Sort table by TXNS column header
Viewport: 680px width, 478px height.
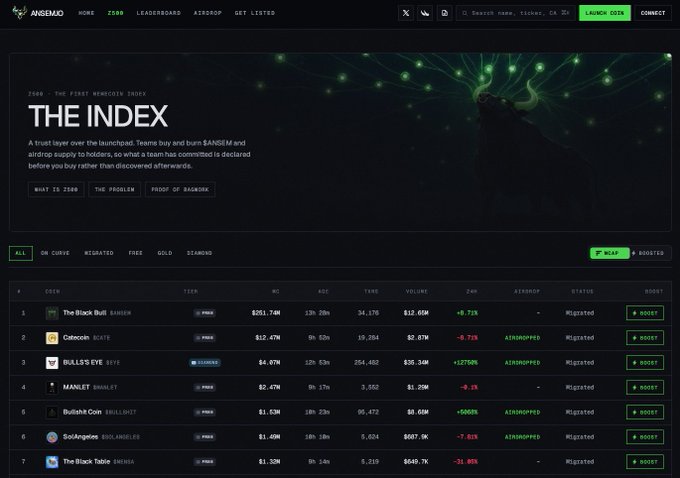pos(371,291)
